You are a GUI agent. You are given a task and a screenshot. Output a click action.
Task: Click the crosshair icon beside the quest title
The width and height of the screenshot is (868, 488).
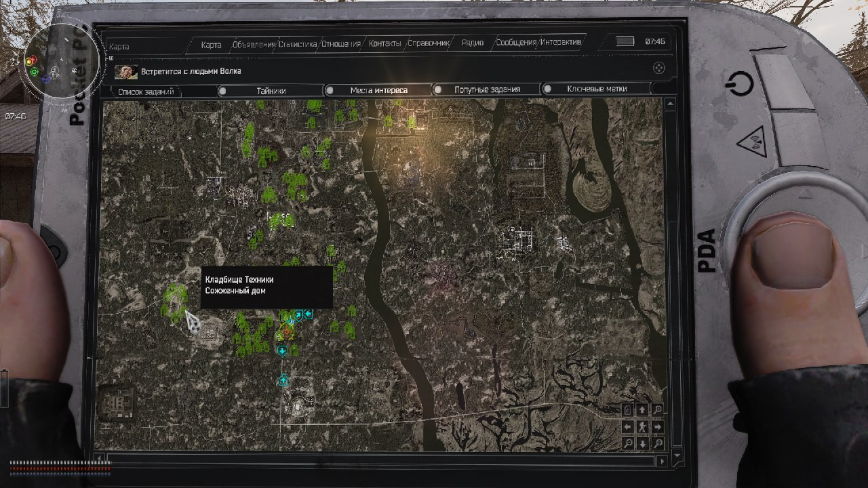658,68
